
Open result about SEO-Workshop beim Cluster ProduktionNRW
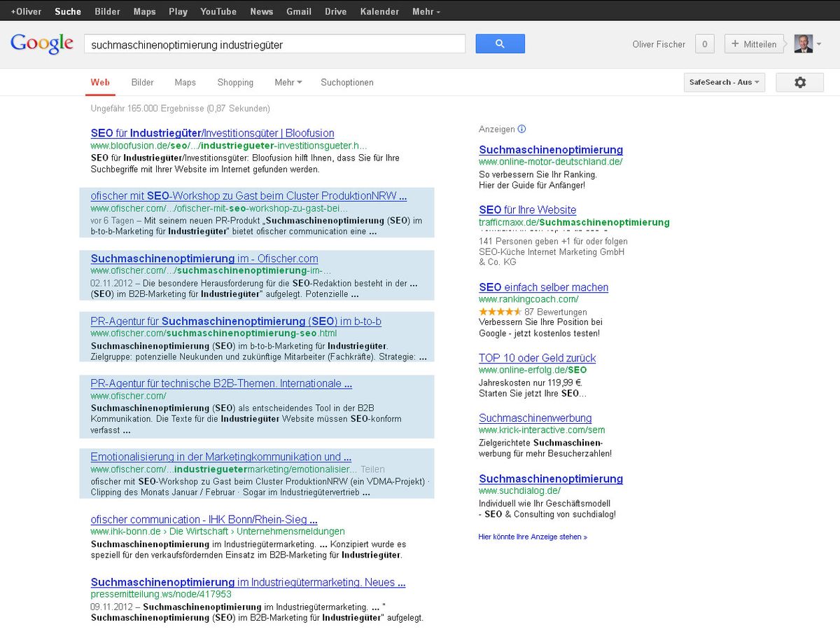pyautogui.click(x=248, y=196)
